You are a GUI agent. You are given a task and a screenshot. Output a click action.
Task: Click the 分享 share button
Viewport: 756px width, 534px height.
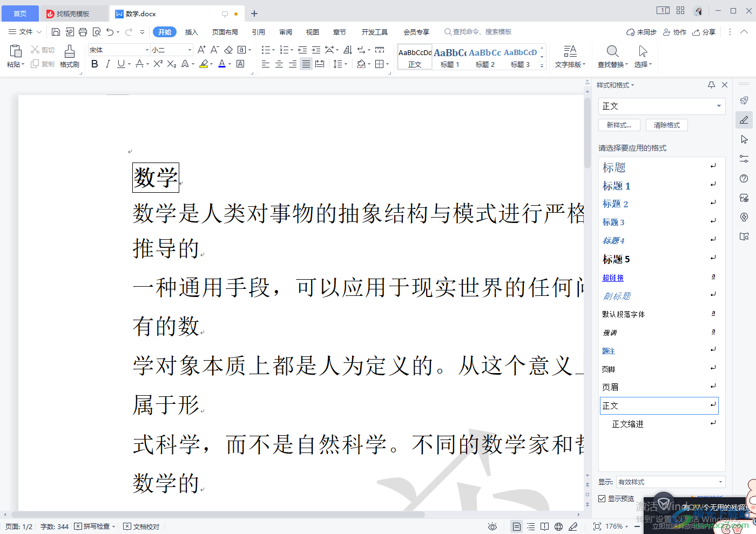pyautogui.click(x=704, y=32)
